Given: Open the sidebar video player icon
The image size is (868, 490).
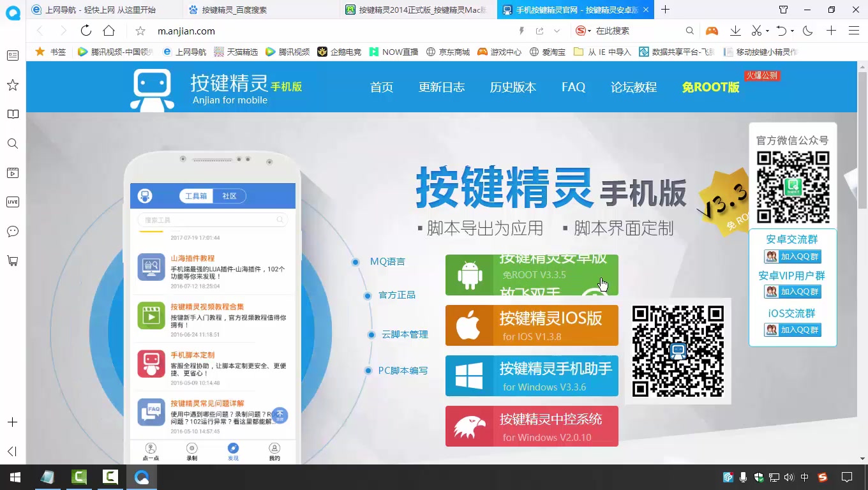Looking at the screenshot, I should pos(12,173).
